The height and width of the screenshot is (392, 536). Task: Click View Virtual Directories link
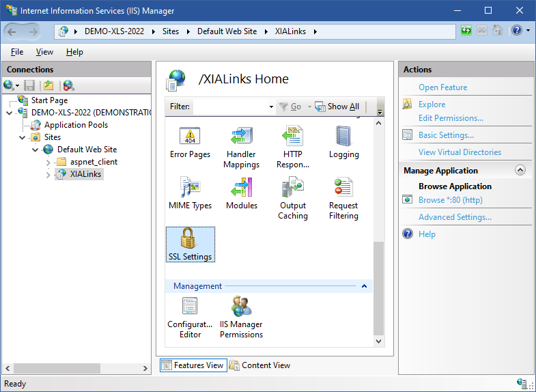pyautogui.click(x=460, y=152)
